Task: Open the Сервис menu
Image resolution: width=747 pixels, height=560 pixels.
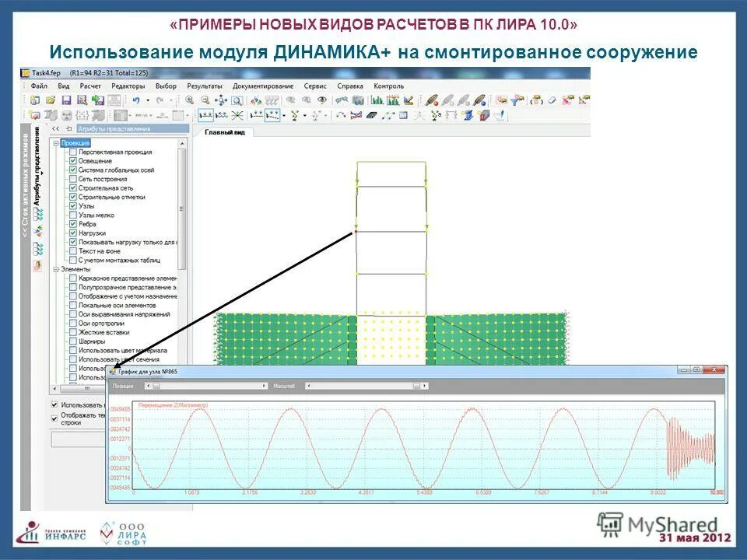Action: pyautogui.click(x=315, y=86)
